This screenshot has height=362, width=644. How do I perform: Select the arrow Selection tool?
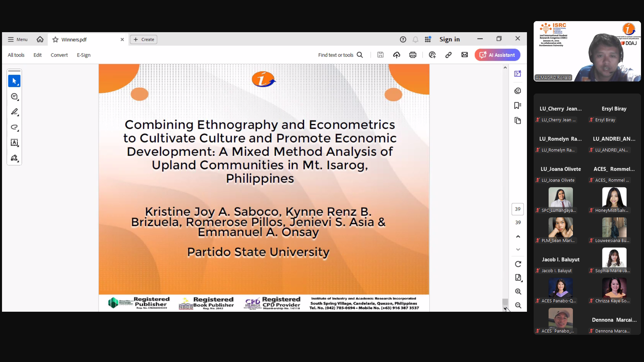[x=14, y=81]
